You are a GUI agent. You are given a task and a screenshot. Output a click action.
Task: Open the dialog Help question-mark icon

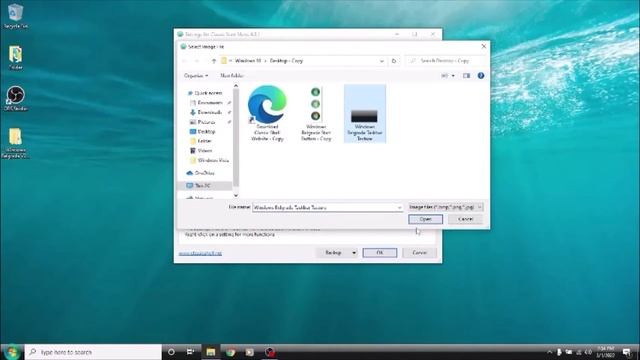pos(481,76)
